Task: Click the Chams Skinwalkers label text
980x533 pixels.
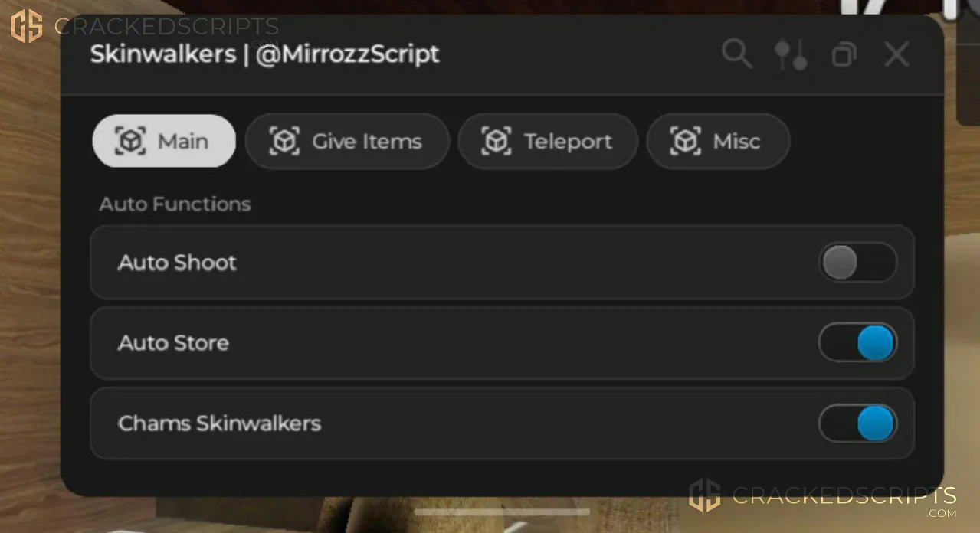Action: 219,423
